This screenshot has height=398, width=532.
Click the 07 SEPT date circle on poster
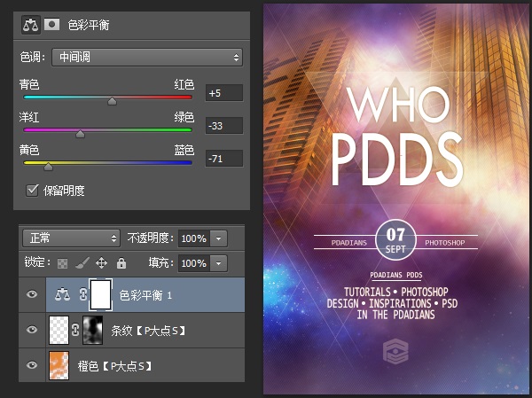click(x=395, y=240)
